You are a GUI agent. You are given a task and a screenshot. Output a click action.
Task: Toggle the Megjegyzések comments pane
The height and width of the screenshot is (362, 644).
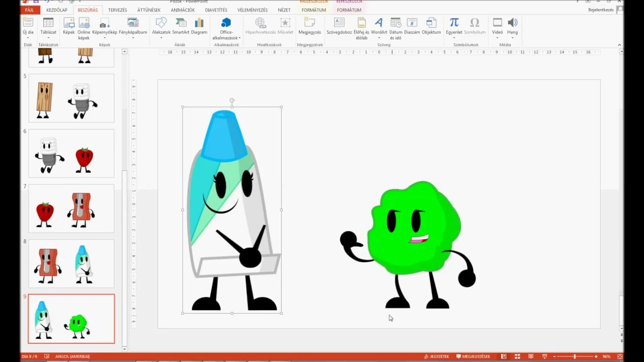473,356
